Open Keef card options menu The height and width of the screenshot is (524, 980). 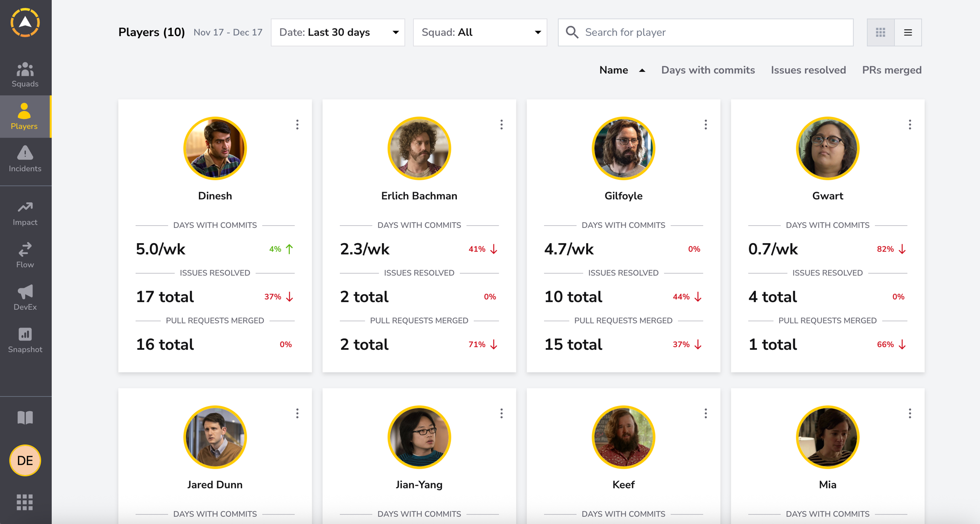pos(706,414)
